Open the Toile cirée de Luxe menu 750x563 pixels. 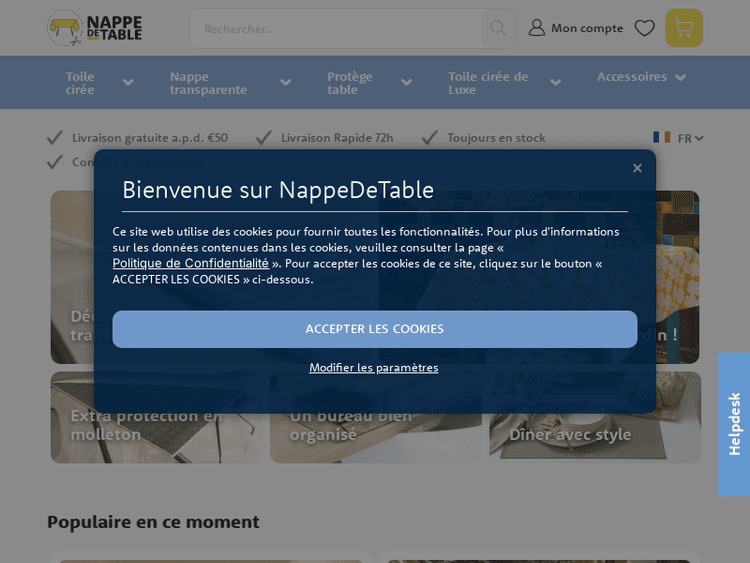click(x=488, y=83)
